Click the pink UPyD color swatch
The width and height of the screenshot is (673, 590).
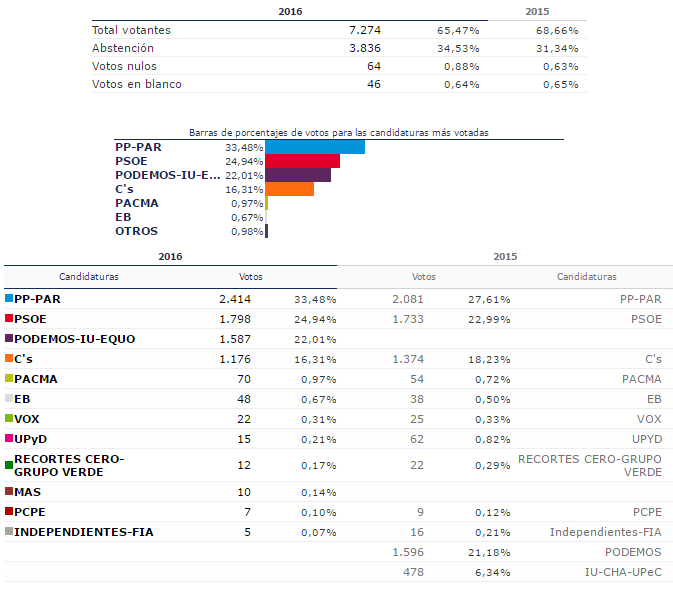click(9, 438)
